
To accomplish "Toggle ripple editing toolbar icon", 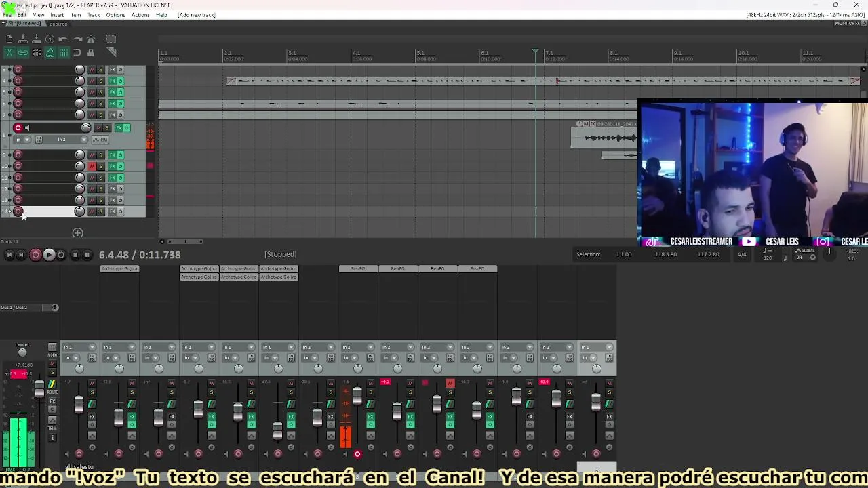I will point(37,53).
